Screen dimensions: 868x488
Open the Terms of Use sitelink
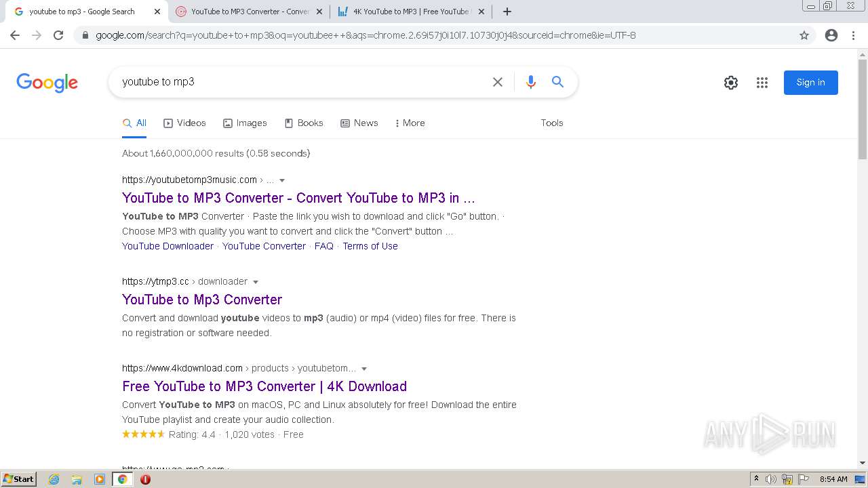tap(370, 246)
